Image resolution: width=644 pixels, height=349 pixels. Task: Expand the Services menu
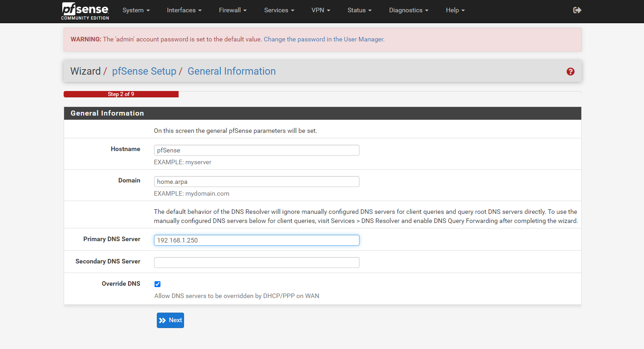[x=279, y=10]
